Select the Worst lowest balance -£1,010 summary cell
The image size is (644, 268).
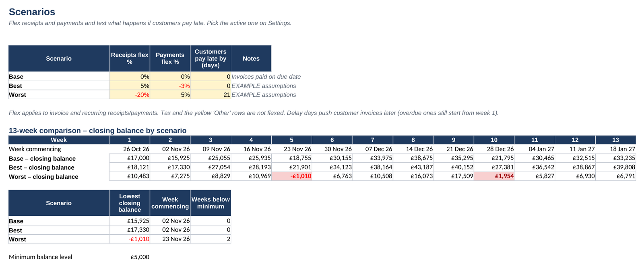click(130, 239)
